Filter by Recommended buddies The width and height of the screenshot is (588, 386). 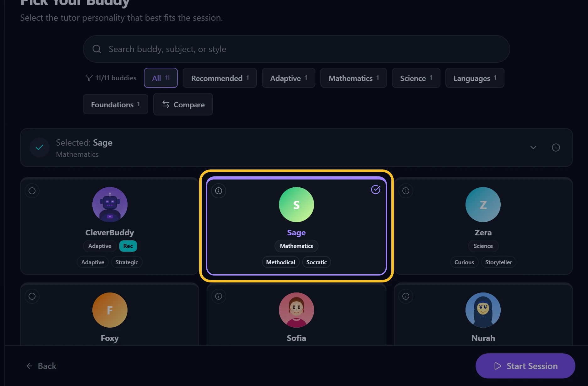click(220, 78)
